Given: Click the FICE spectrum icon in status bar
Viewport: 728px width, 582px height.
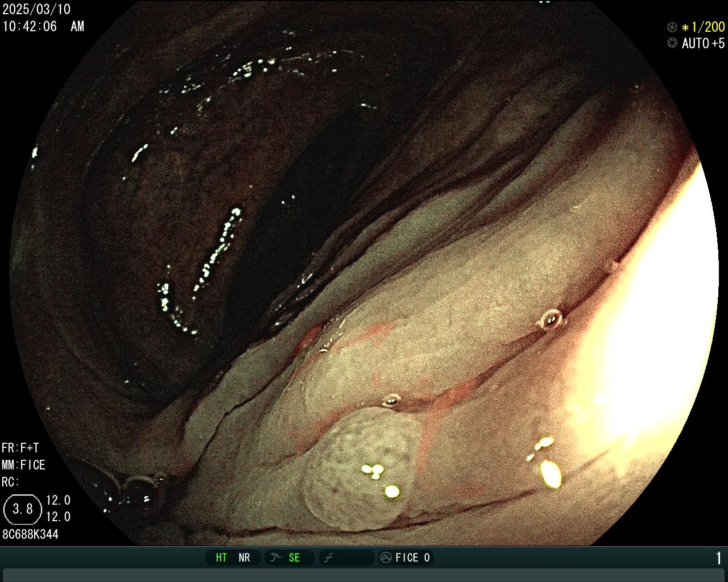Looking at the screenshot, I should [386, 558].
